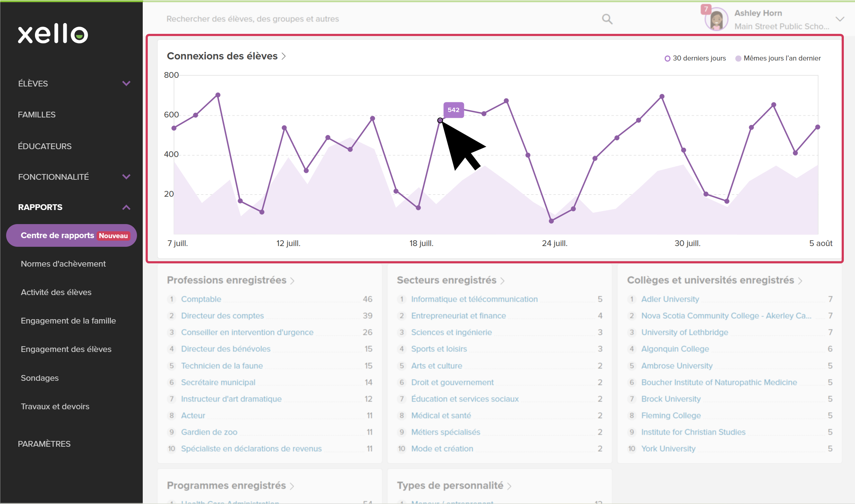Click arrow beside Types de personnalité
The image size is (855, 504).
[x=509, y=486]
